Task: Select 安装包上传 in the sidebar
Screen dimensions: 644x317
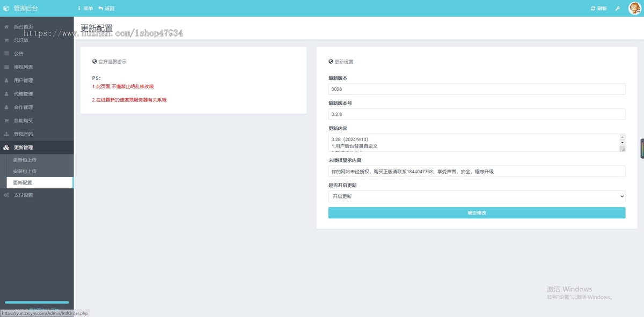Action: tap(25, 171)
